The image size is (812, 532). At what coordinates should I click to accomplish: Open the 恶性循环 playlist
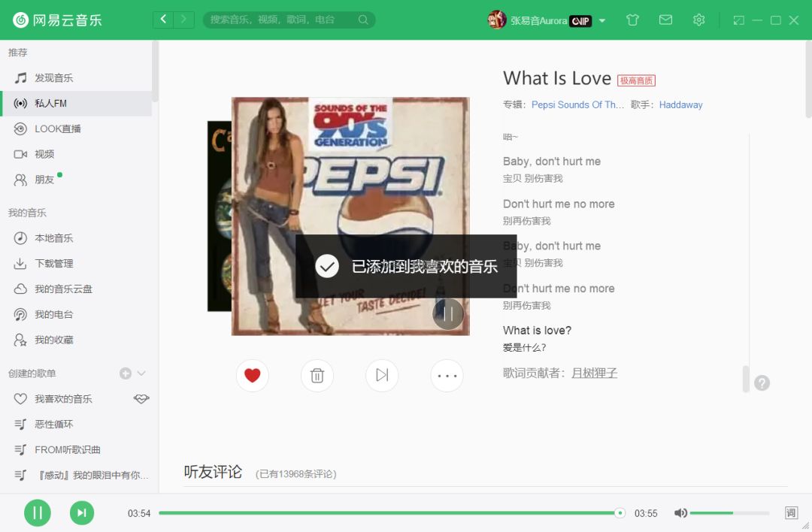tap(76, 424)
